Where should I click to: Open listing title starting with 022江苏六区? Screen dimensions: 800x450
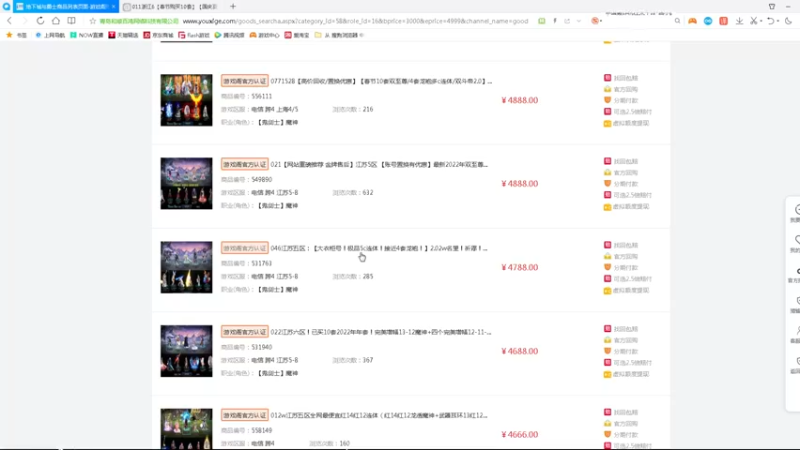coord(381,332)
